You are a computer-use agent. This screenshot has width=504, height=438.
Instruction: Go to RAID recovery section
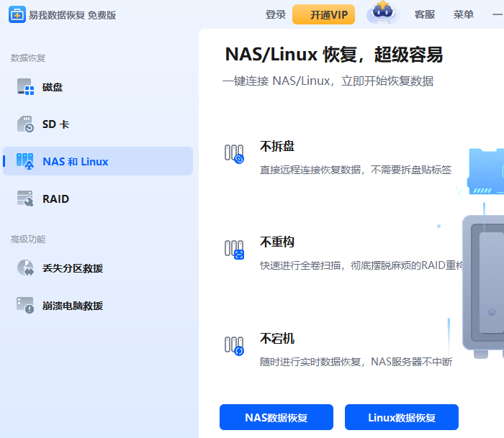98,199
